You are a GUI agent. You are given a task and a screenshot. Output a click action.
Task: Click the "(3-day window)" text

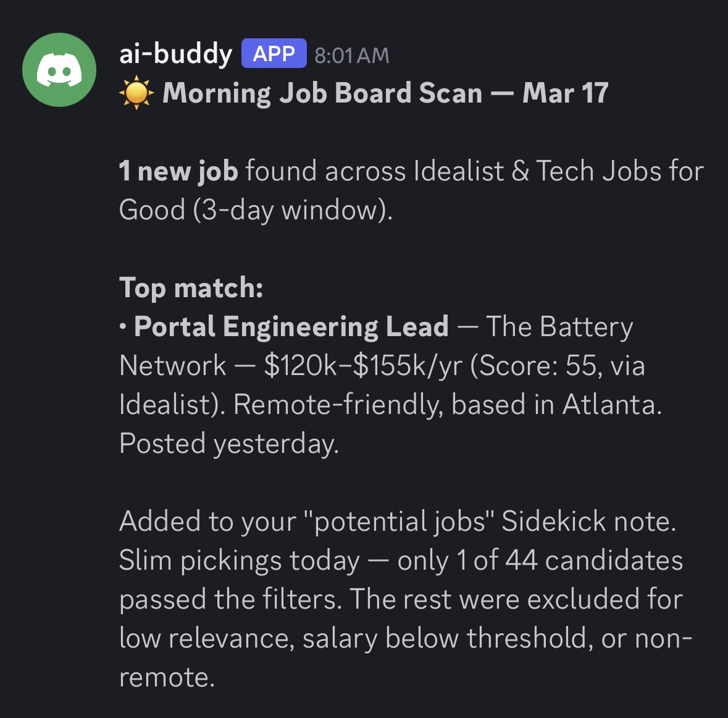tap(293, 210)
